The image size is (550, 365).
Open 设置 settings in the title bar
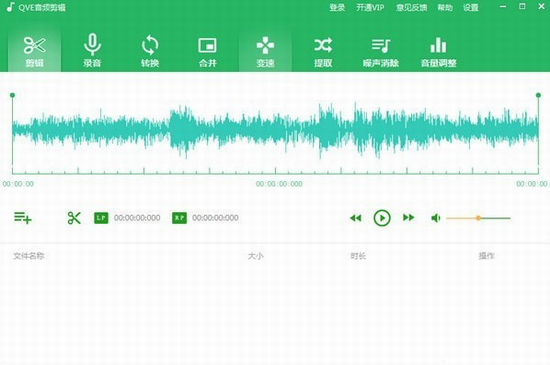[471, 7]
